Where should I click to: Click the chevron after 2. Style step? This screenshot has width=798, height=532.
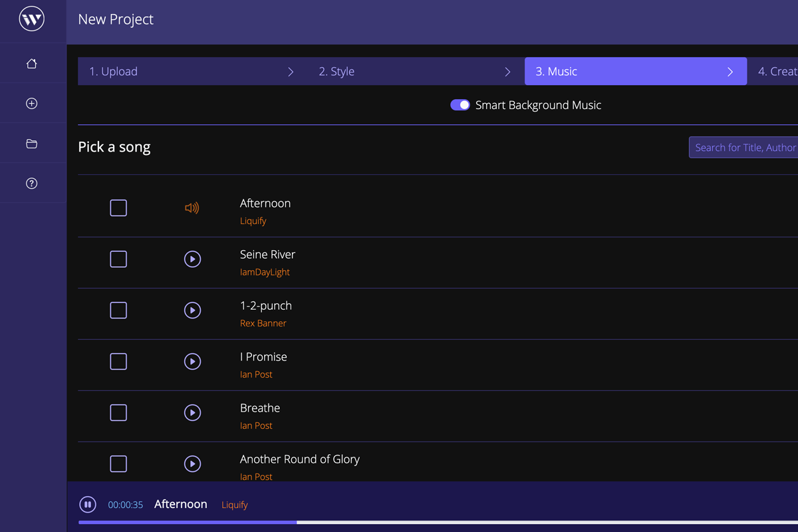coord(508,72)
